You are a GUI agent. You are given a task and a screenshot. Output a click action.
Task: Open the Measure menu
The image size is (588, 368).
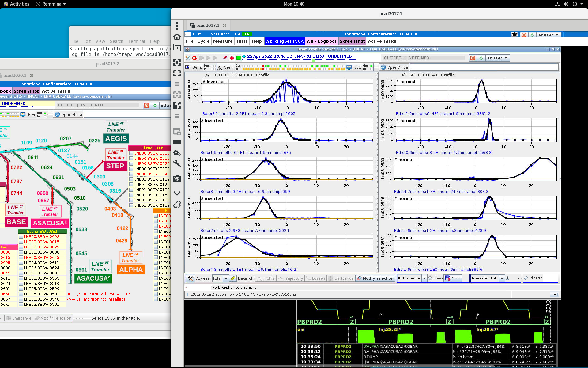[223, 41]
